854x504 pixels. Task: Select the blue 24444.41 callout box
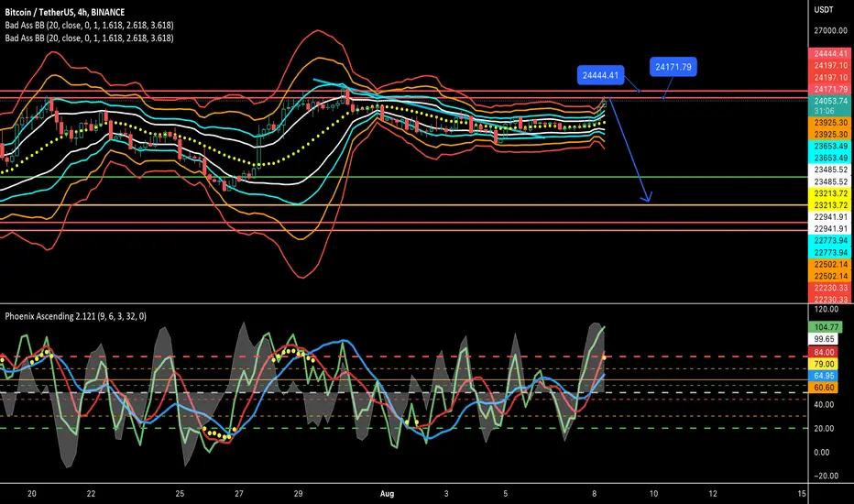(600, 75)
